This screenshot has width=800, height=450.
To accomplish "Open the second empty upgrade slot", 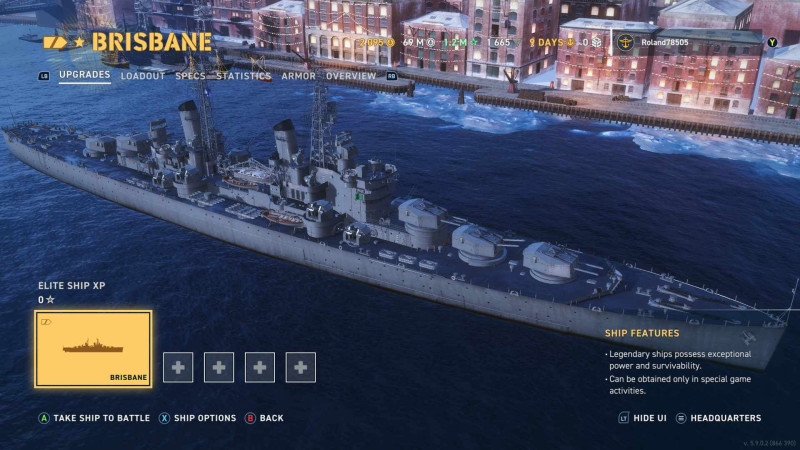I will tap(219, 367).
